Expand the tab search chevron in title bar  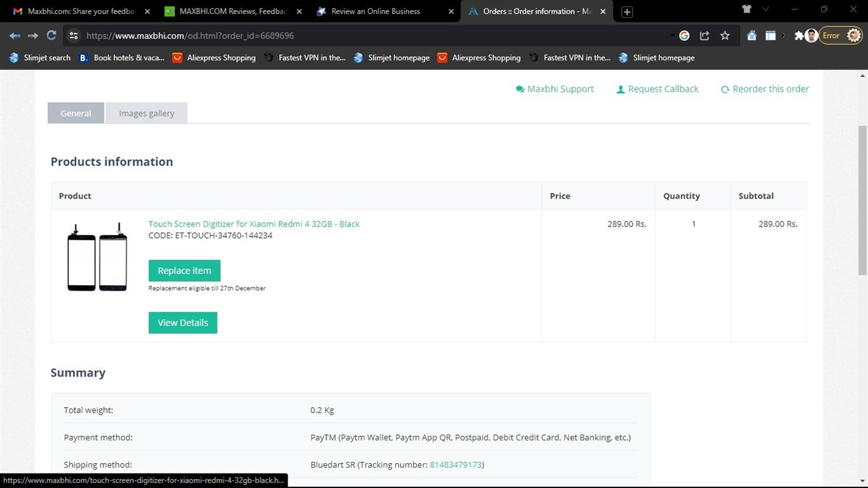click(x=766, y=9)
